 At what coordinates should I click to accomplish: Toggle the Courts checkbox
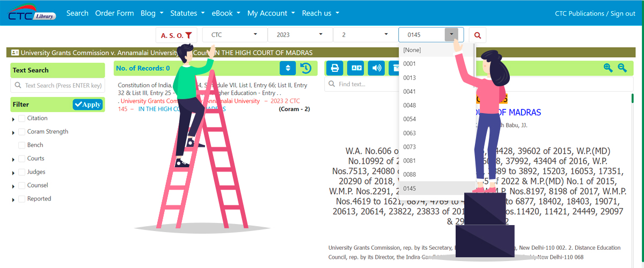coord(22,159)
